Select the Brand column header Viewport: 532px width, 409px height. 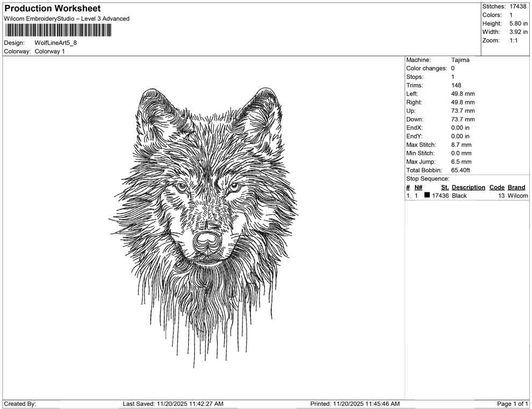[x=516, y=187]
